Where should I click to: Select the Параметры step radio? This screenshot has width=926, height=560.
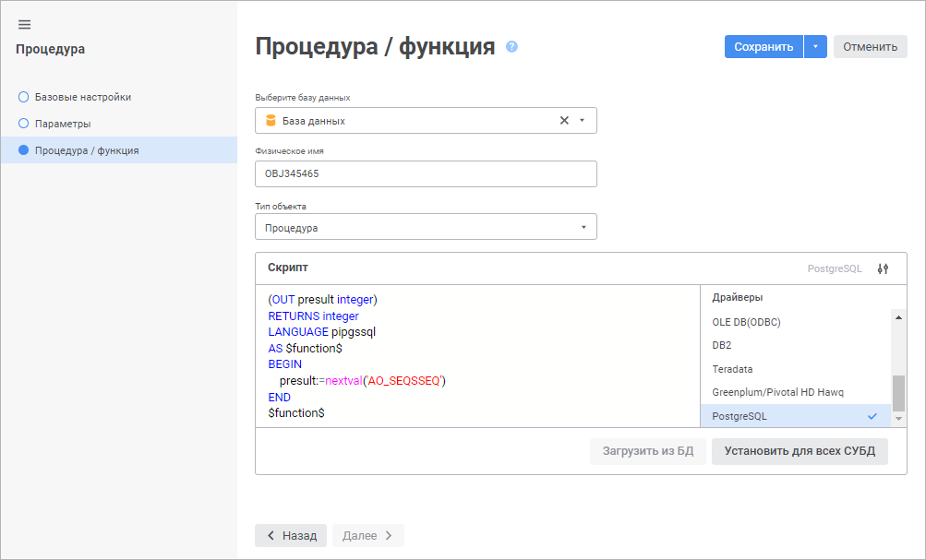point(24,124)
